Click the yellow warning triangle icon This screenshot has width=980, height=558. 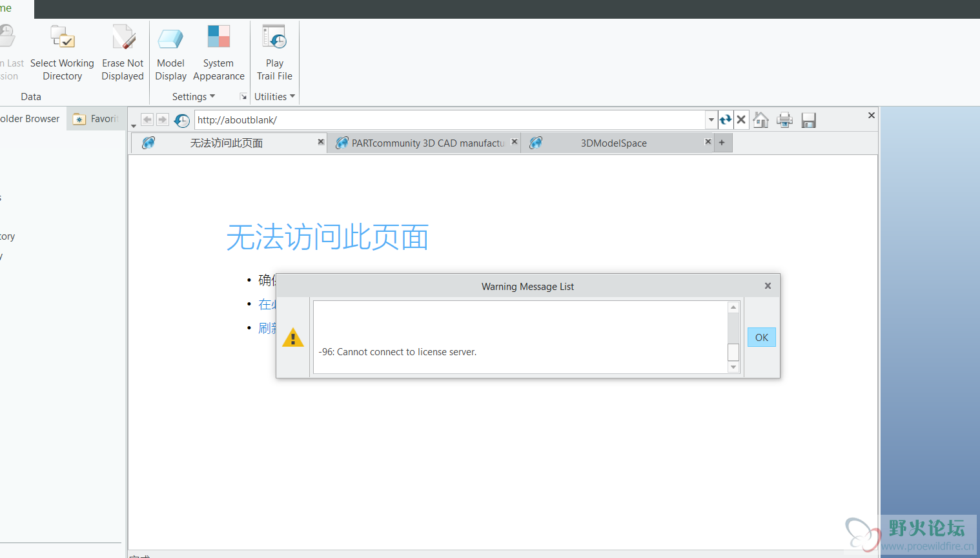click(x=293, y=337)
